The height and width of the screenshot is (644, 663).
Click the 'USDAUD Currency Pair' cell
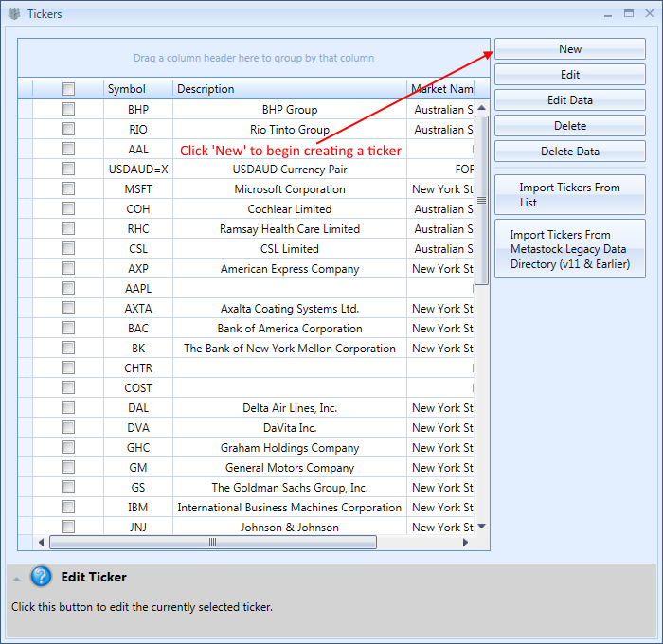(x=290, y=169)
